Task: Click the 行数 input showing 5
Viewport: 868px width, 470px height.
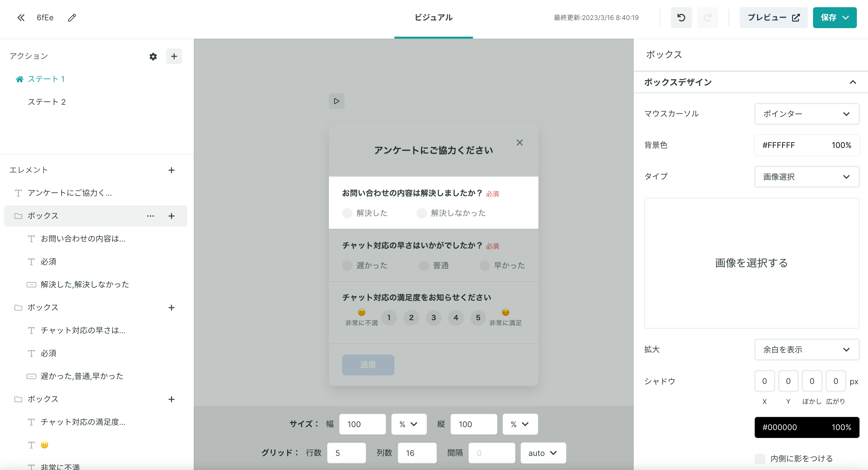Action: tap(346, 453)
